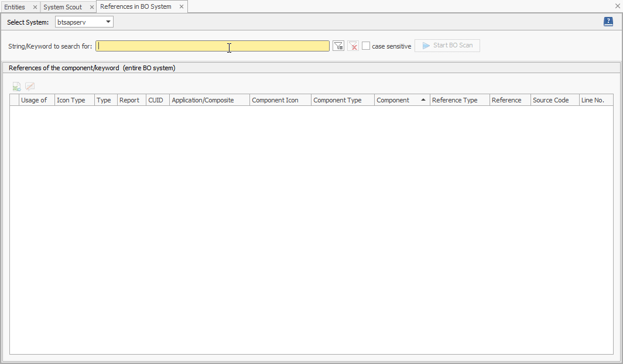Image resolution: width=623 pixels, height=364 pixels.
Task: Click the Usage of column header
Action: (36, 99)
